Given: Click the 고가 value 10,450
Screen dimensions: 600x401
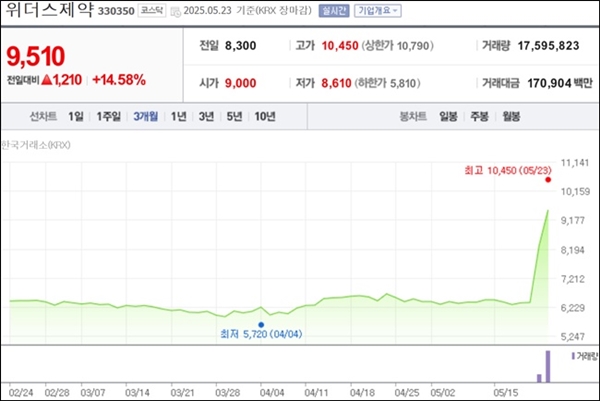Looking at the screenshot, I should pos(340,46).
